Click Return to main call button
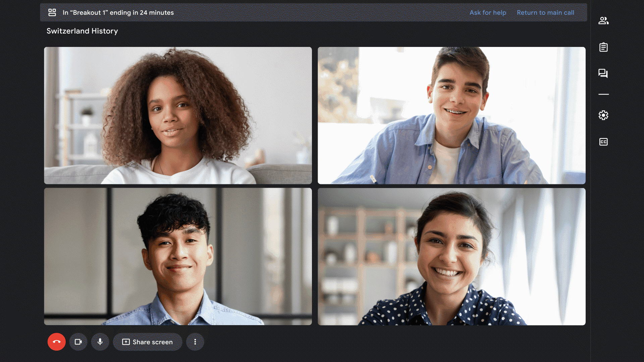This screenshot has height=362, width=644. [546, 12]
